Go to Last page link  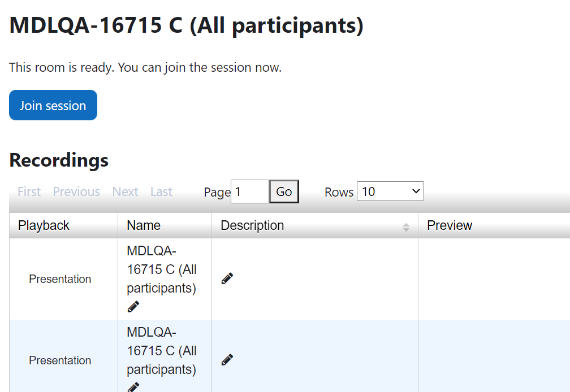point(161,191)
